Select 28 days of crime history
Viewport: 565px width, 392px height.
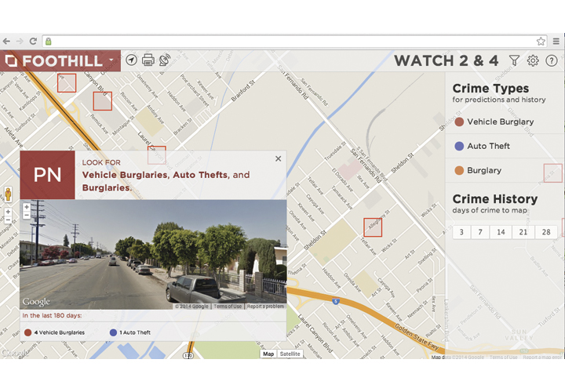pos(545,232)
